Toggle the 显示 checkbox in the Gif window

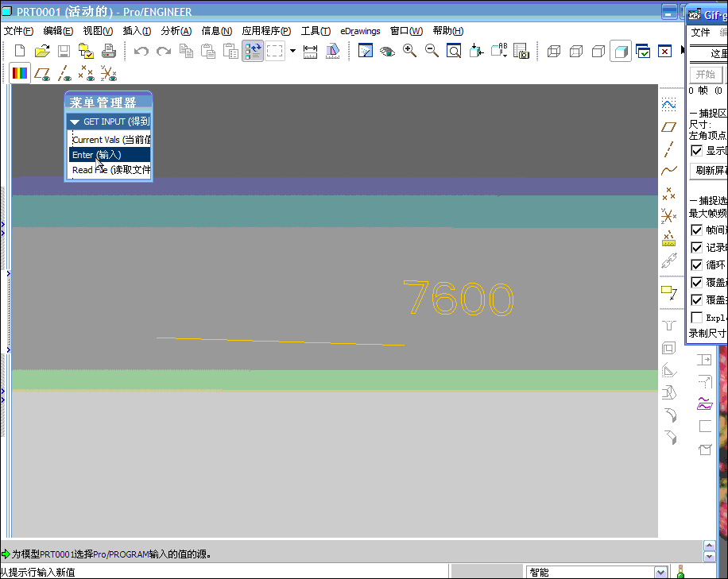click(696, 150)
